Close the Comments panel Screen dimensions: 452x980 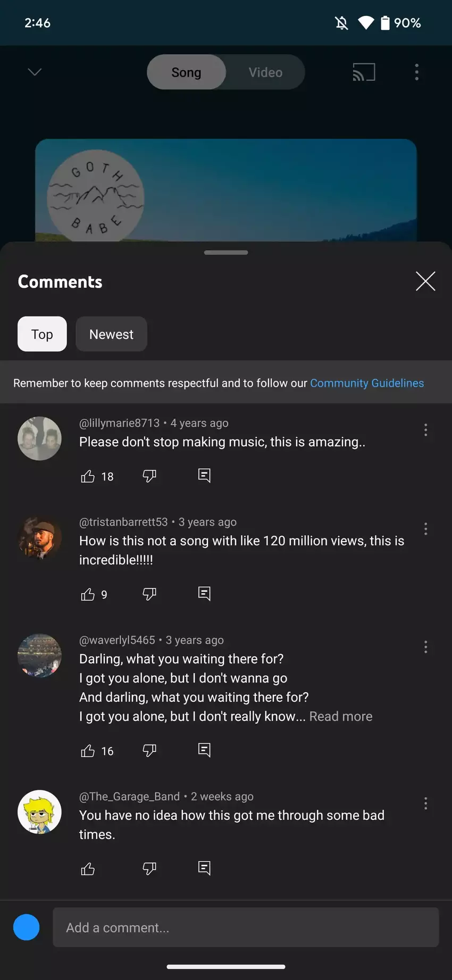[x=425, y=281]
